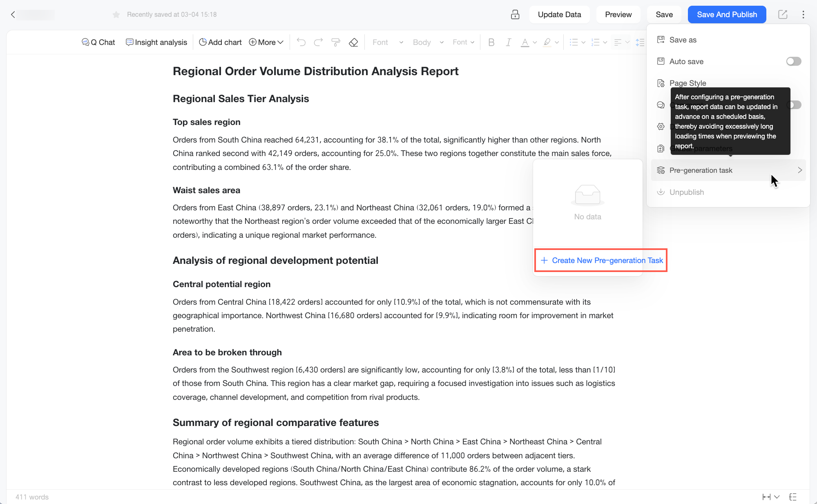Undo the last edit
817x504 pixels.
[301, 42]
